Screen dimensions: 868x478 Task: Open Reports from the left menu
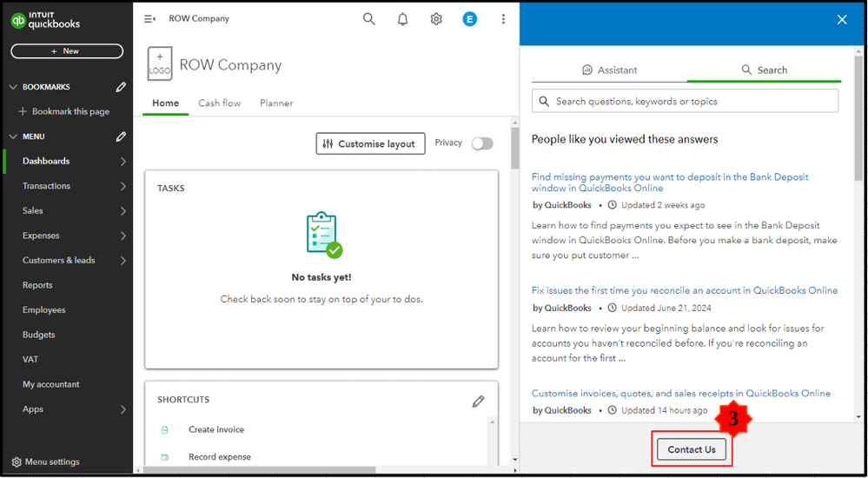(37, 285)
